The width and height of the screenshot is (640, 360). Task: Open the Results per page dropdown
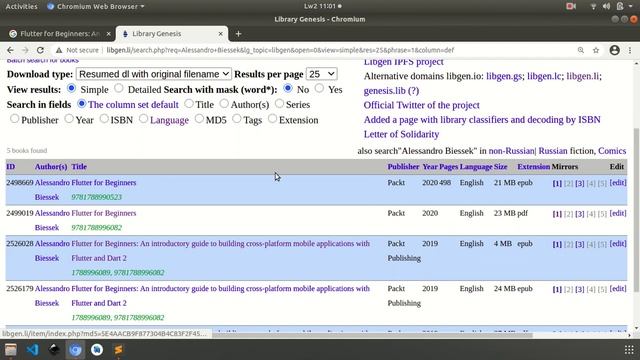point(322,74)
